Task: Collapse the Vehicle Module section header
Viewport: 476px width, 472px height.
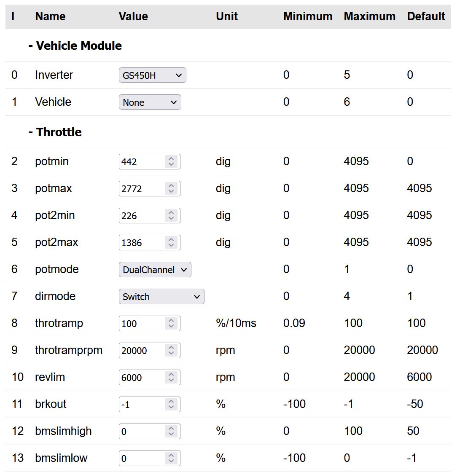Action: point(75,46)
